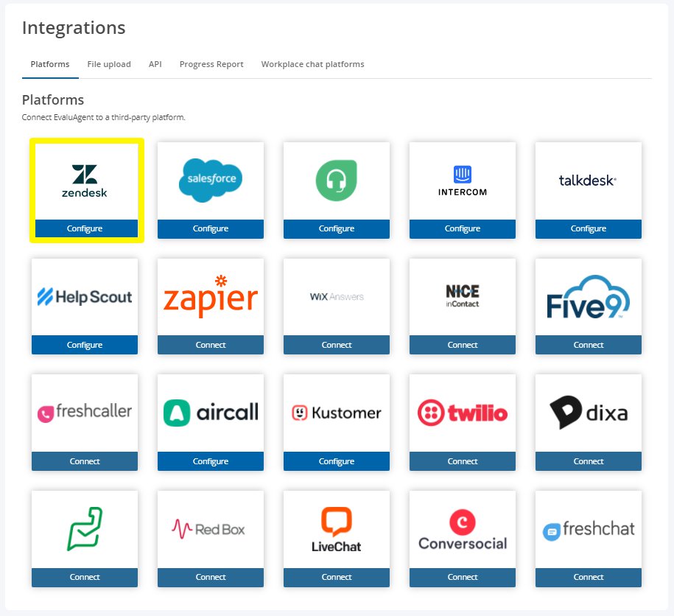Click Connect under LiveChat
674x616 pixels.
point(337,577)
